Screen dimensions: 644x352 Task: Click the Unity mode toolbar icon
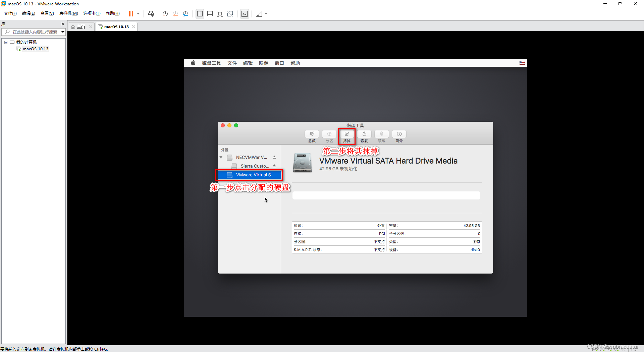coord(230,14)
